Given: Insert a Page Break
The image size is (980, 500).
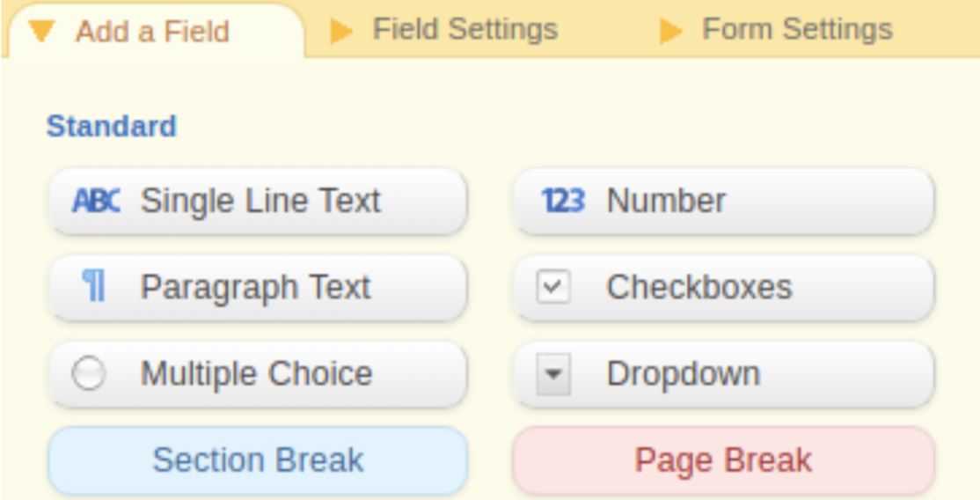Looking at the screenshot, I should point(723,460).
